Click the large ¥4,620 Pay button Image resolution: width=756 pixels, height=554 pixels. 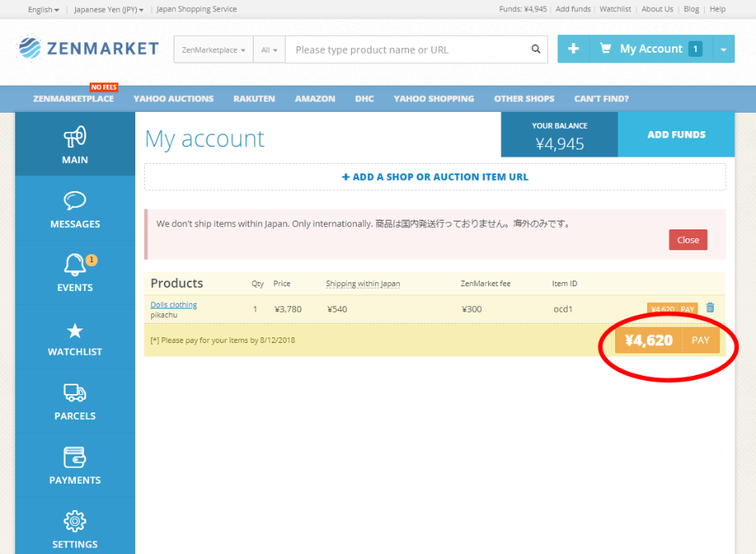click(x=667, y=340)
